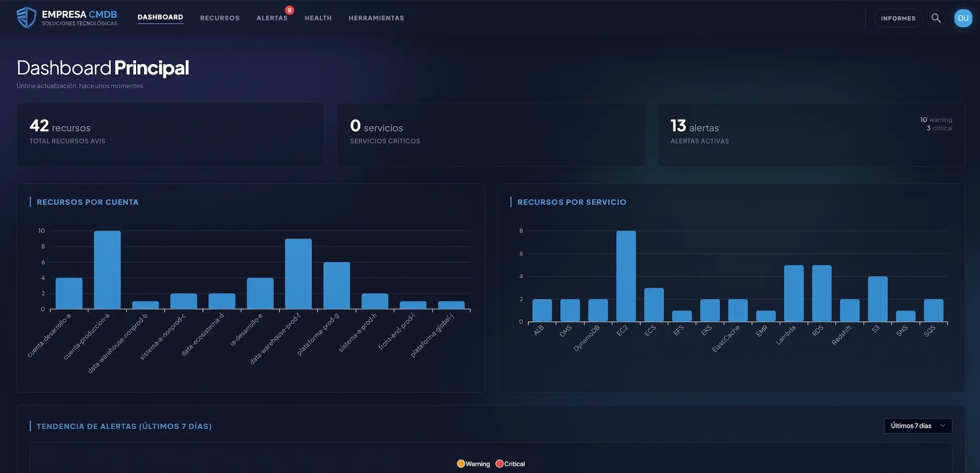Click the SNS axis label
The image size is (980, 473).
click(x=902, y=331)
